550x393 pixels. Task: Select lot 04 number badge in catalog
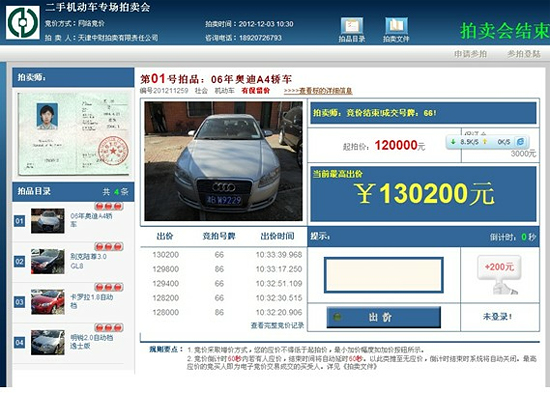(x=19, y=342)
